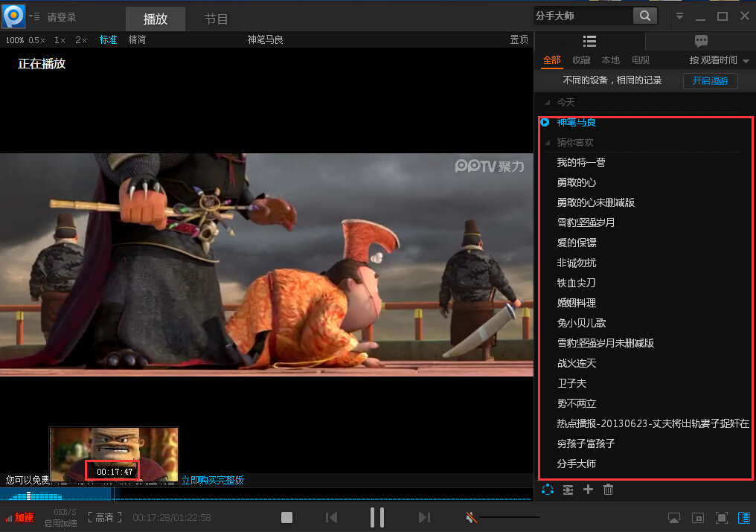This screenshot has width=756, height=532.
Task: Click the preview thumbnail above the seek bar
Action: tap(114, 455)
